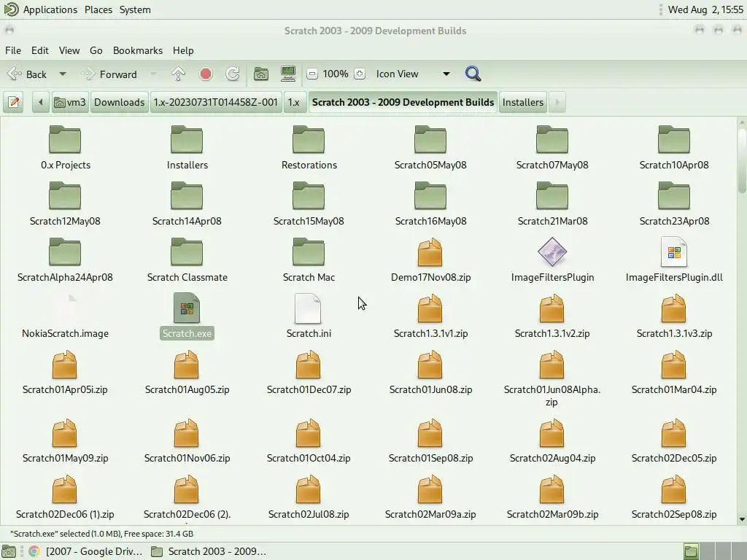Open the Go menu
The image size is (747, 560).
pyautogui.click(x=96, y=50)
